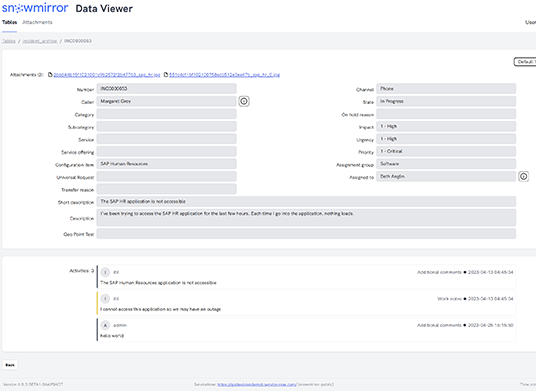Viewport: 536px width, 391px height.
Task: Click the empty Universal Request field
Action: click(x=166, y=176)
